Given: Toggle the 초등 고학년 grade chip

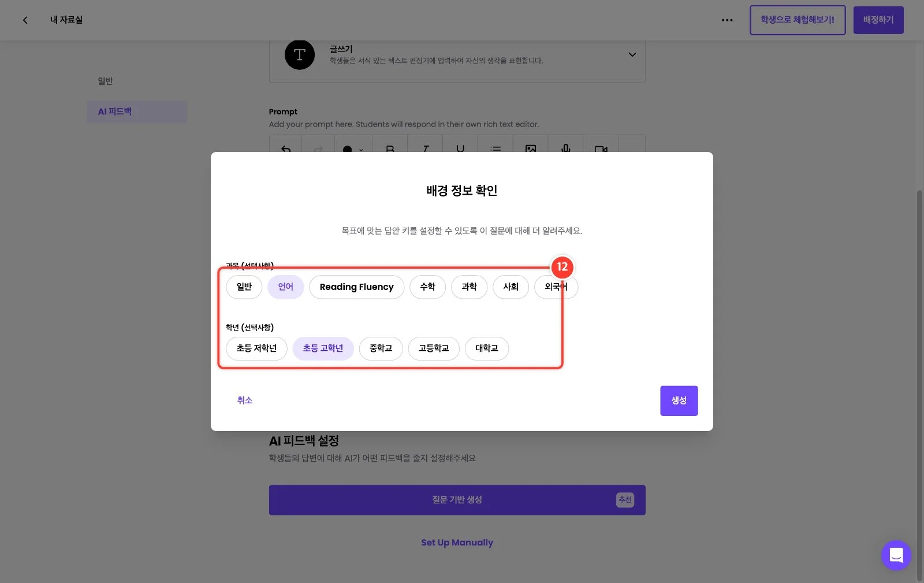Looking at the screenshot, I should click(x=323, y=349).
